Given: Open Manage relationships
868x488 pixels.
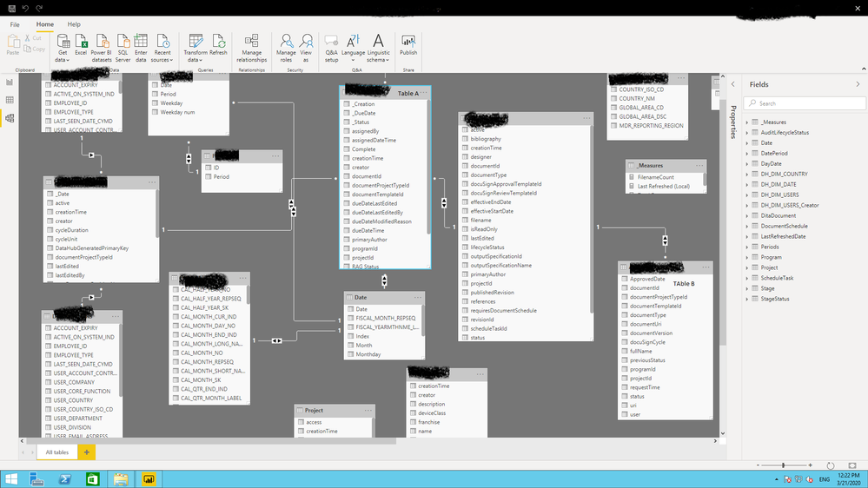Looking at the screenshot, I should (251, 48).
